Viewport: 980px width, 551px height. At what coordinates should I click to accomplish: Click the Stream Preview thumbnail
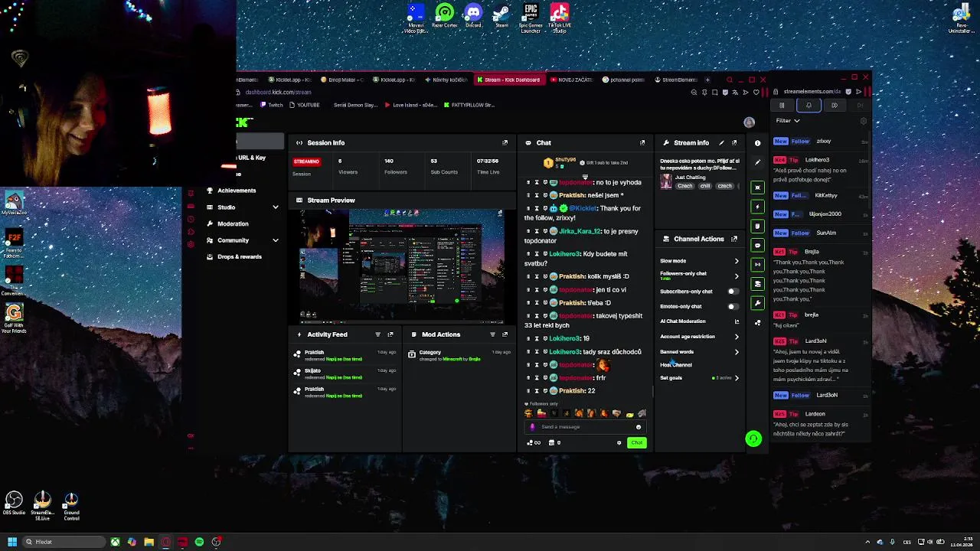tap(401, 266)
